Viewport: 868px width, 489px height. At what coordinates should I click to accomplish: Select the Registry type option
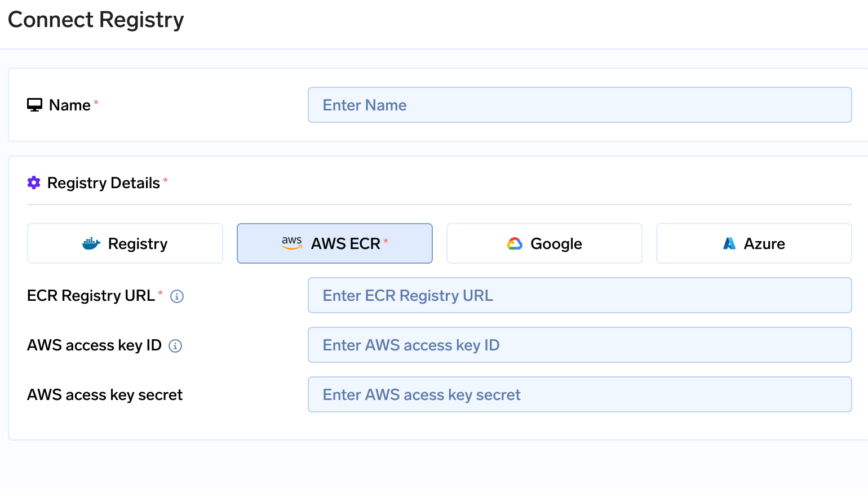coord(125,243)
